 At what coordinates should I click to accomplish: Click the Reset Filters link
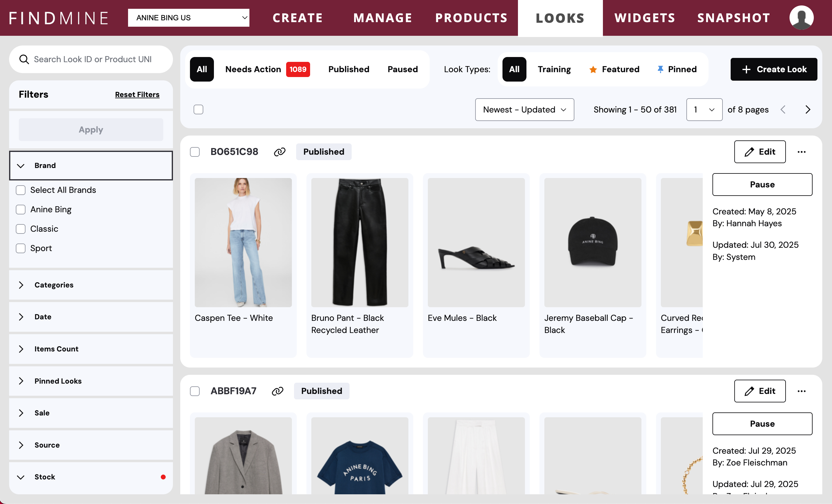(137, 95)
